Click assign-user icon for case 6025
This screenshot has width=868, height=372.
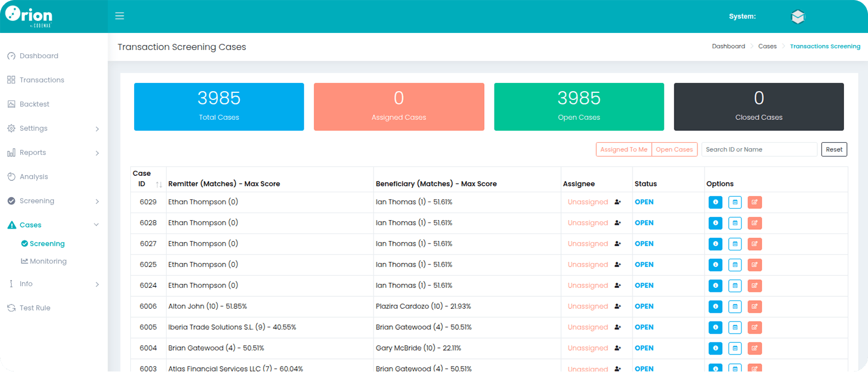click(x=618, y=265)
